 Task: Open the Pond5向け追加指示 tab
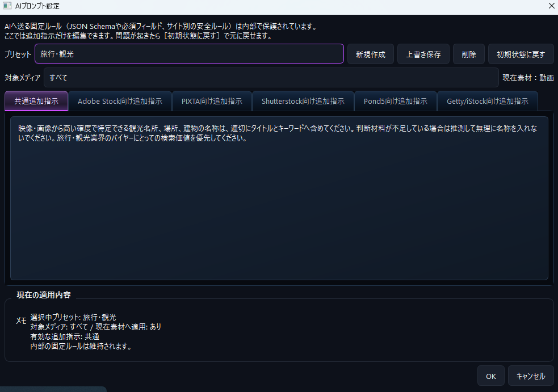click(x=396, y=101)
